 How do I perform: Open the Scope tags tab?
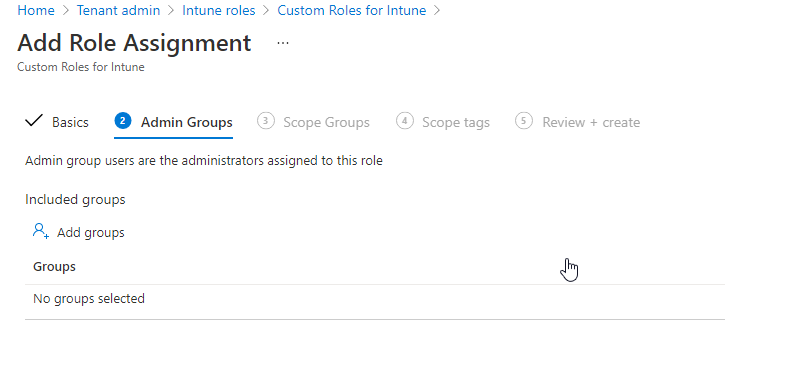[456, 122]
